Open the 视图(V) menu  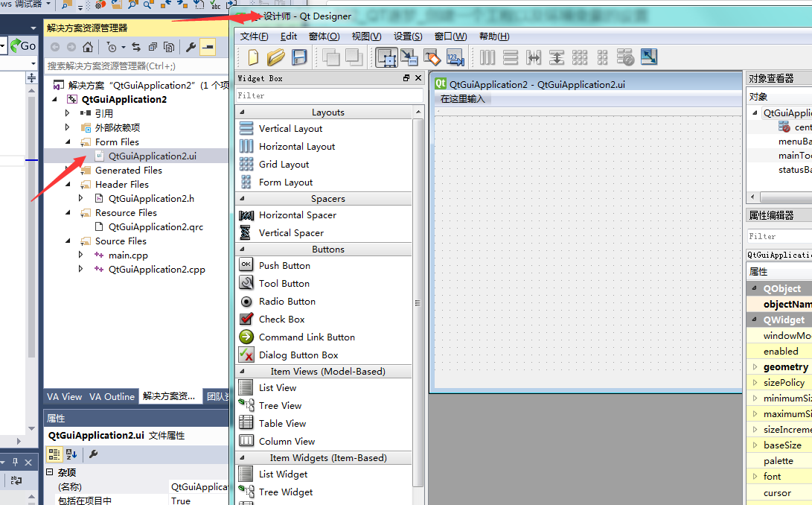pyautogui.click(x=367, y=36)
